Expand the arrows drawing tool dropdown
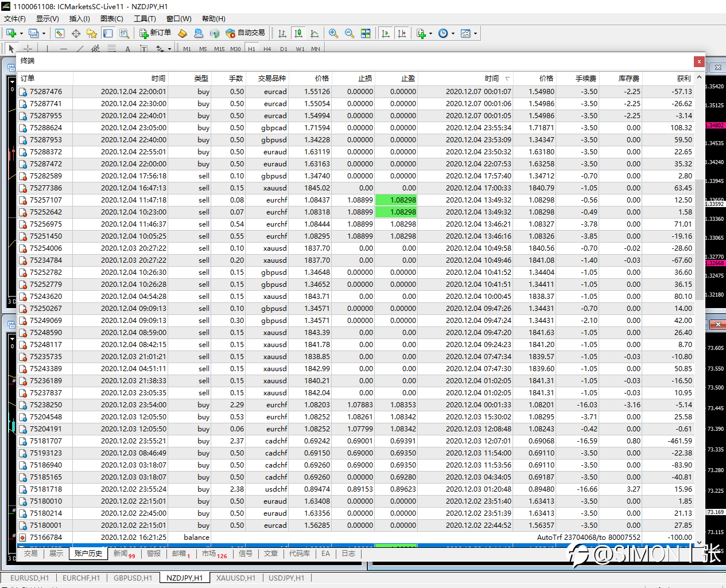The image size is (726, 588). click(169, 49)
